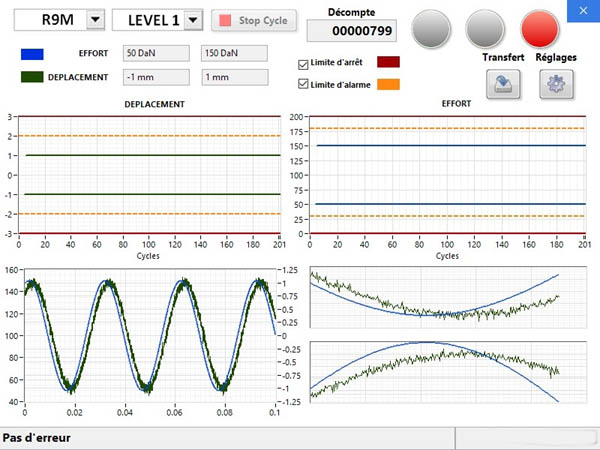Pick the dark red Limite d'arrêt swatch
This screenshot has width=600, height=450.
coord(389,63)
